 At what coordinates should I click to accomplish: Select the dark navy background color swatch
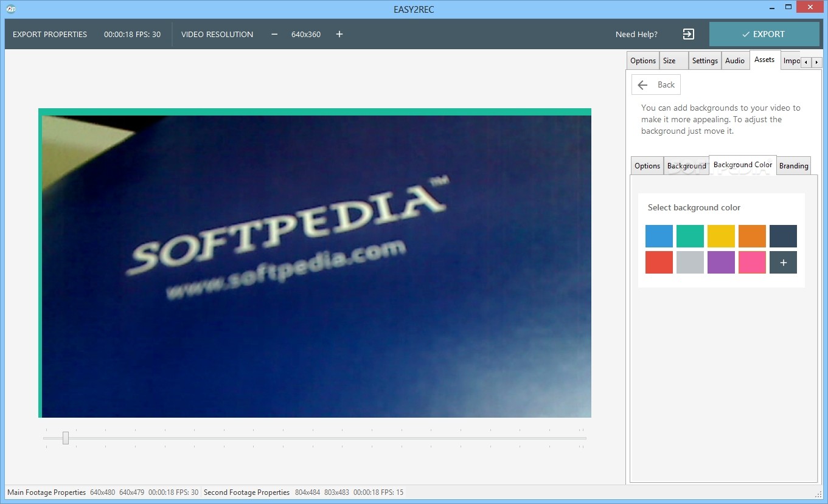783,236
